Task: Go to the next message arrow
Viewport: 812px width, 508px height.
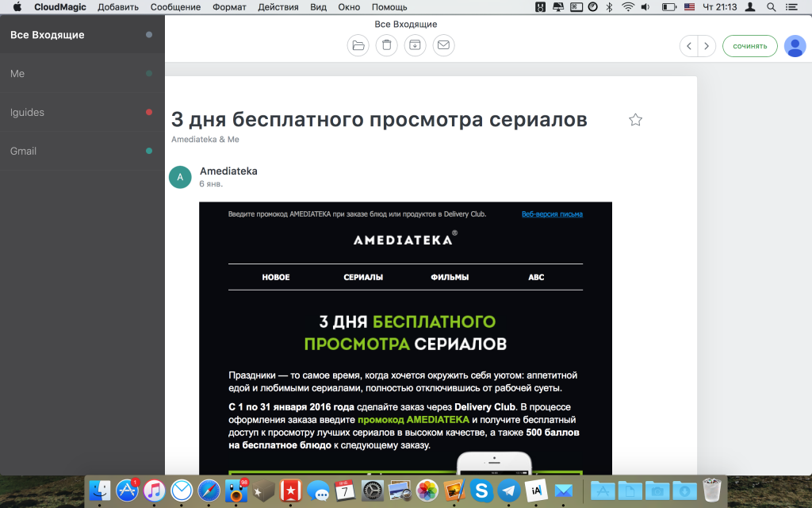Action: click(x=707, y=46)
